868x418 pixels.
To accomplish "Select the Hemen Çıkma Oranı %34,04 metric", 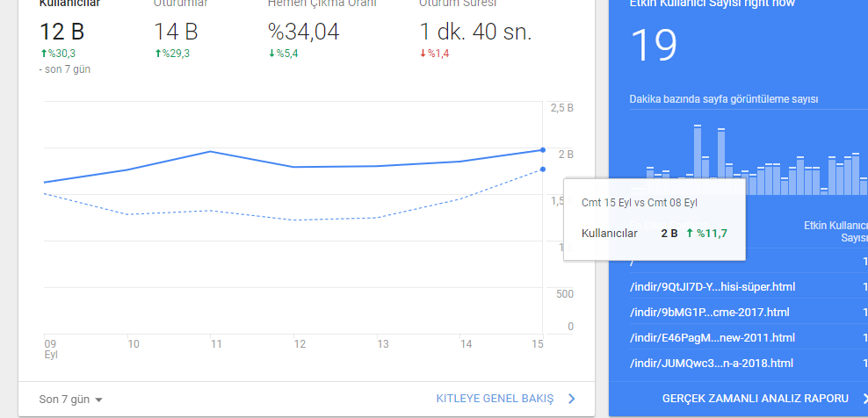I will (x=322, y=31).
